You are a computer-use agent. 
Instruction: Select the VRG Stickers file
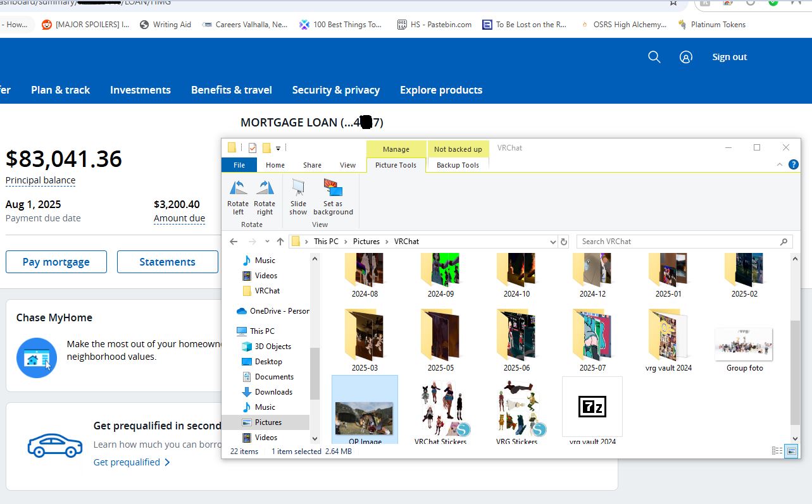pos(516,412)
